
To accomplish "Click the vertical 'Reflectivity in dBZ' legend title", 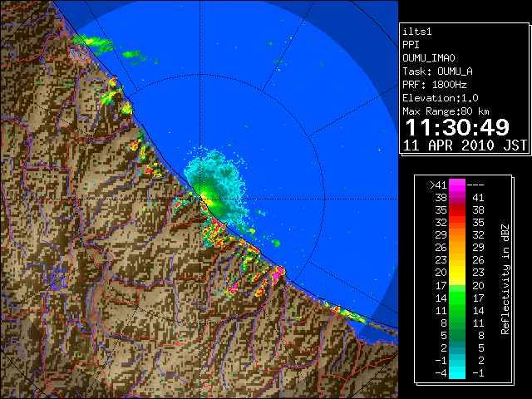I will point(505,279).
